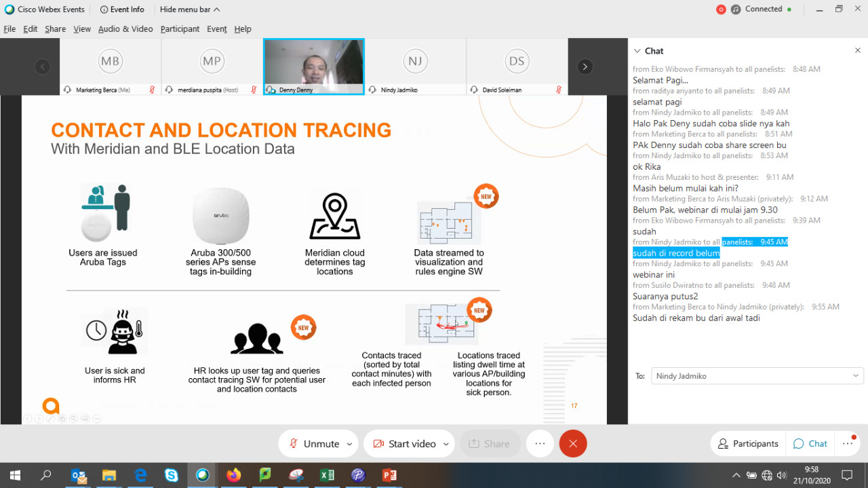Click muted mic icon on merdiana puspita
This screenshot has height=488, width=868.
tap(254, 90)
